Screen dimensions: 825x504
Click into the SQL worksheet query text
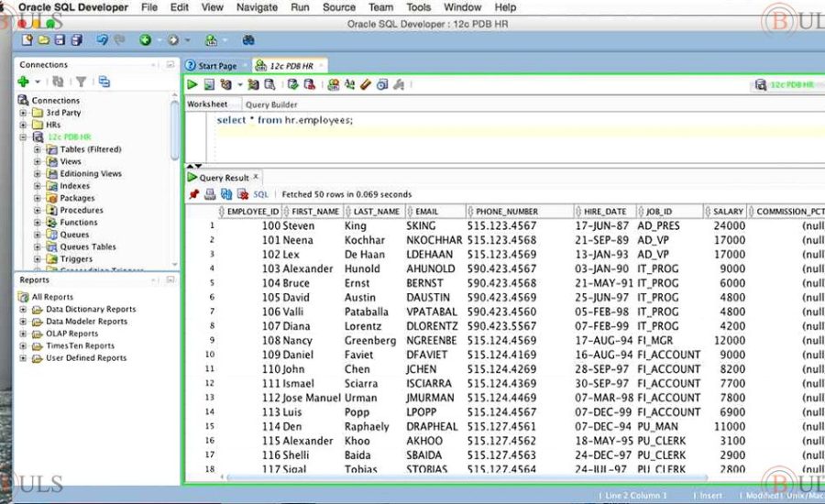(285, 120)
